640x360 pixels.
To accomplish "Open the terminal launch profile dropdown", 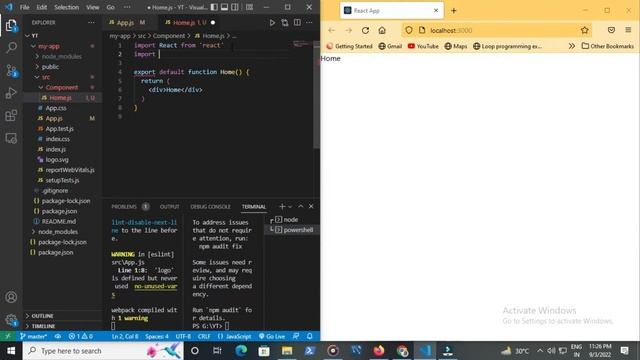I will coord(291,207).
